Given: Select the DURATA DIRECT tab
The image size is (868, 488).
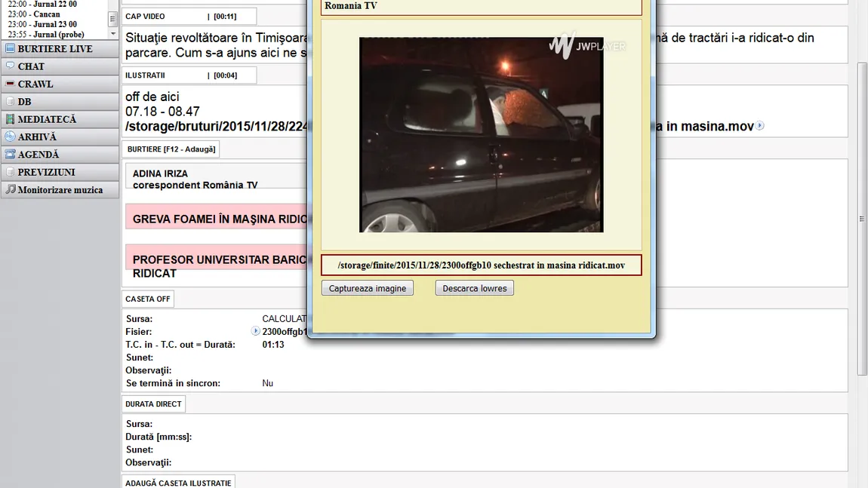Looking at the screenshot, I should click(x=153, y=404).
